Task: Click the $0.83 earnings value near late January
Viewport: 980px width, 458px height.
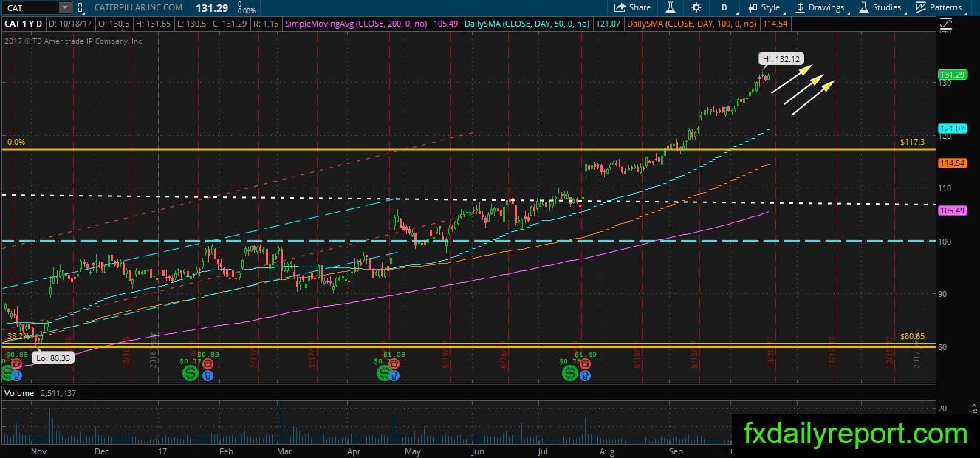Action: tap(209, 355)
